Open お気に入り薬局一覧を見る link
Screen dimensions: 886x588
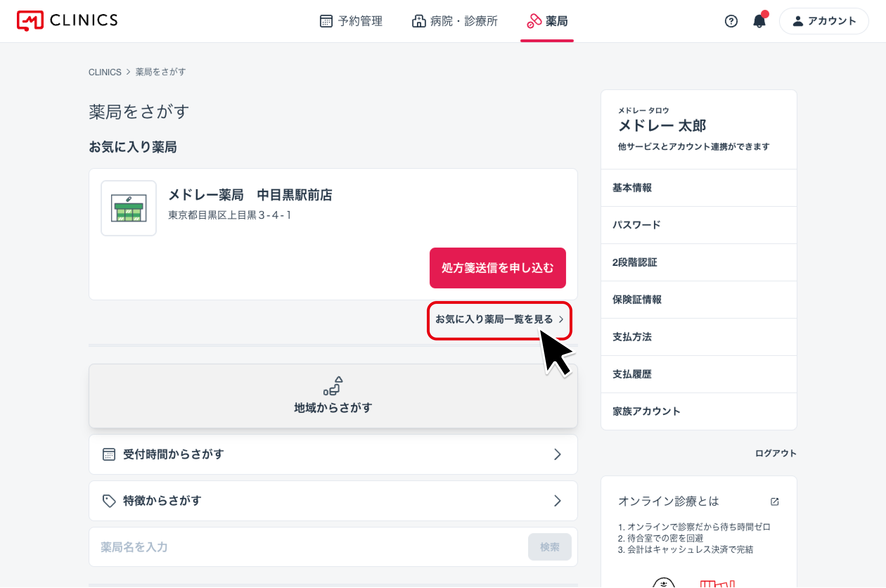point(499,319)
